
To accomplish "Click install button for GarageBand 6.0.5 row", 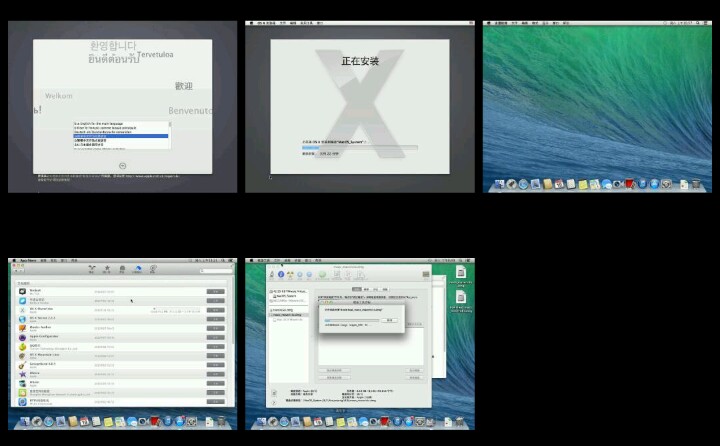I will click(215, 365).
